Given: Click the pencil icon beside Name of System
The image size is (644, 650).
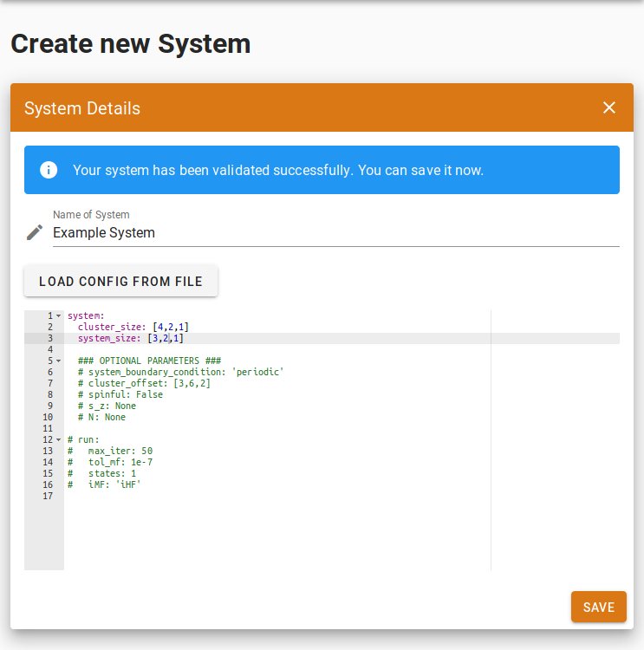Looking at the screenshot, I should (35, 232).
